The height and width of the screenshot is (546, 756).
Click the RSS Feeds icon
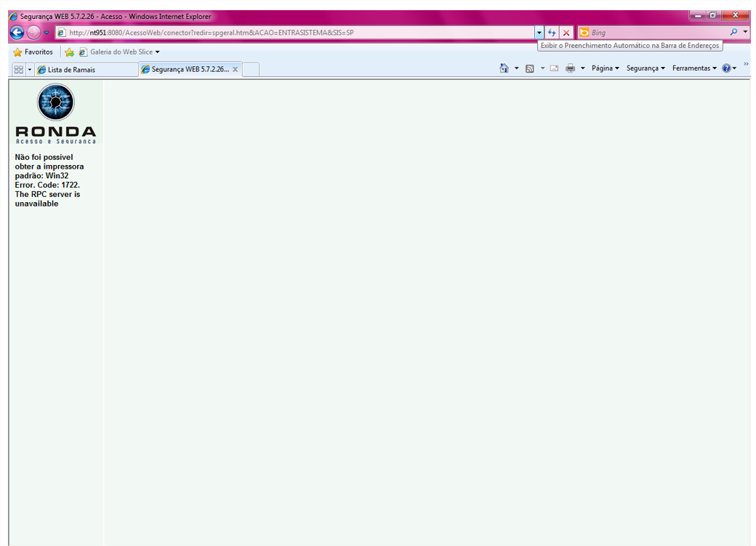click(529, 68)
